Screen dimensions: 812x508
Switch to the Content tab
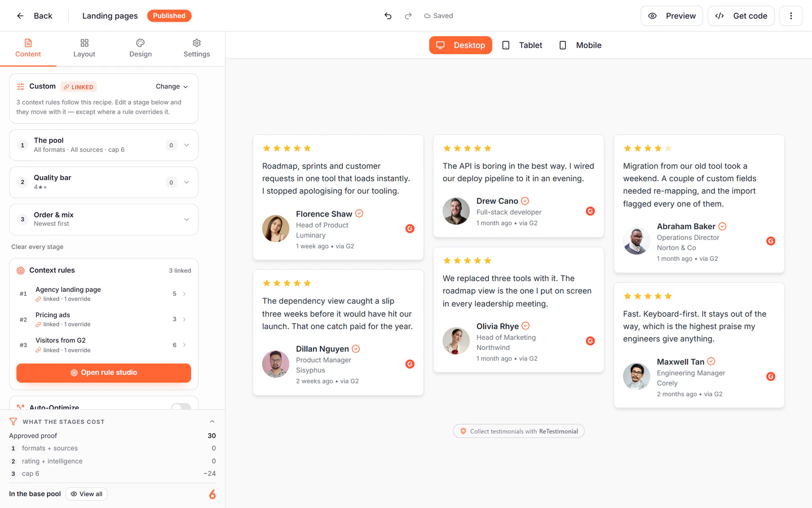tap(28, 49)
